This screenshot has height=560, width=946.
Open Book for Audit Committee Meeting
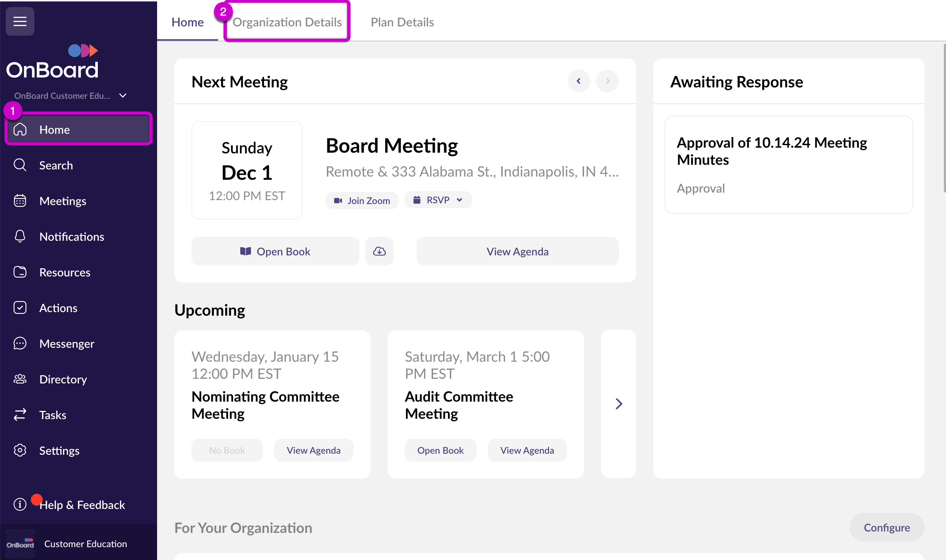(440, 450)
